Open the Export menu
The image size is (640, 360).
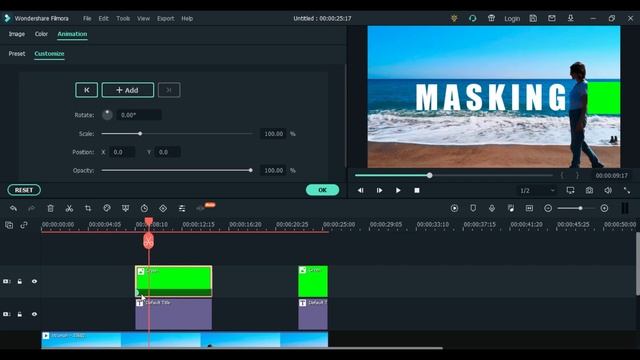pyautogui.click(x=165, y=18)
